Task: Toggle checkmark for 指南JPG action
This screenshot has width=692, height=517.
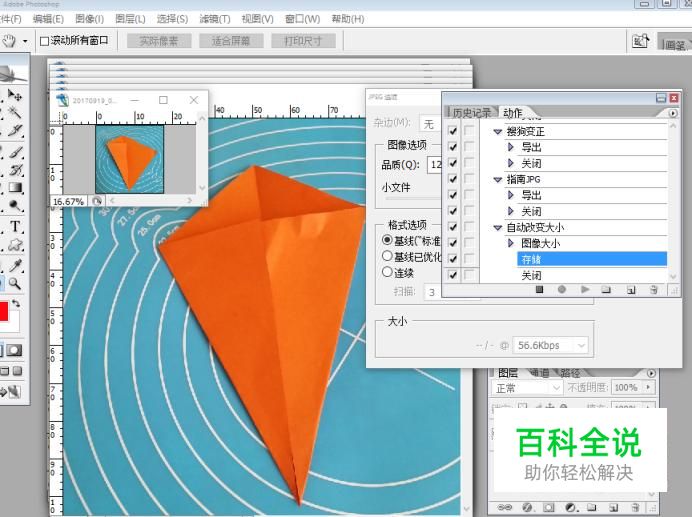Action: pos(452,179)
